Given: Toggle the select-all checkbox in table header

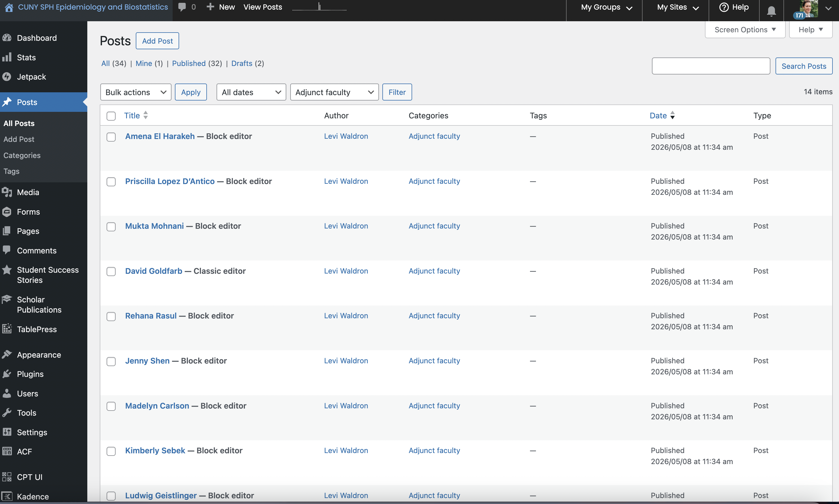Looking at the screenshot, I should 111,116.
